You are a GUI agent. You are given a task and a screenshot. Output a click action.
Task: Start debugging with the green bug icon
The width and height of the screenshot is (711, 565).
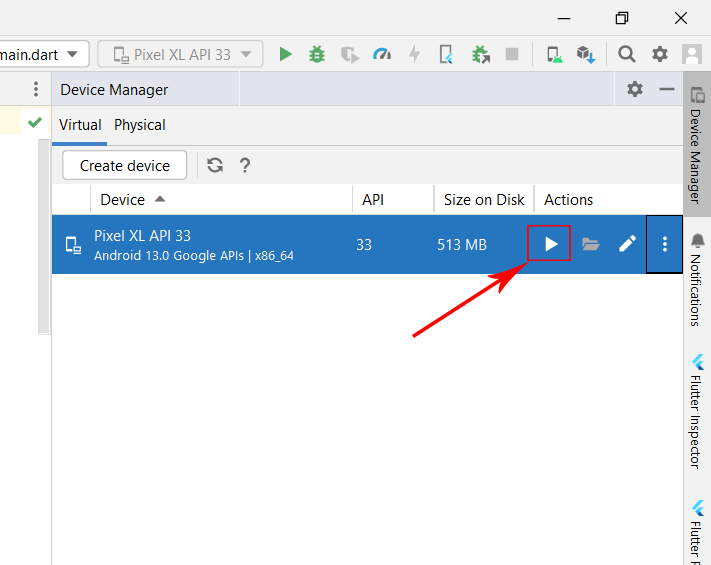317,54
